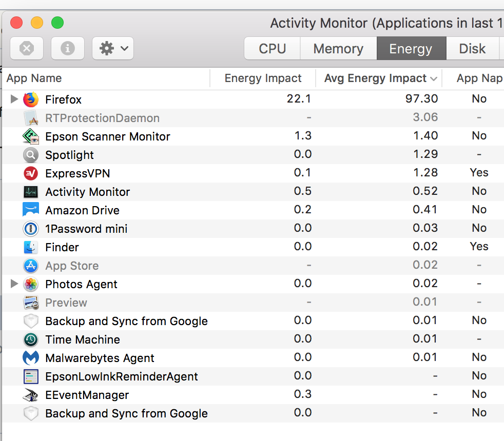Image resolution: width=504 pixels, height=441 pixels.
Task: Open the gear actions dropdown
Action: pos(113,49)
